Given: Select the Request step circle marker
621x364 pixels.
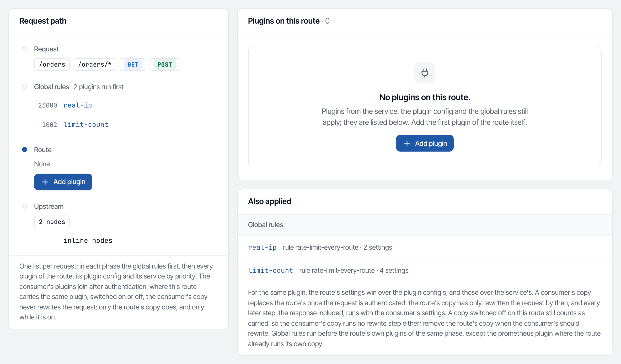Looking at the screenshot, I should point(25,49).
